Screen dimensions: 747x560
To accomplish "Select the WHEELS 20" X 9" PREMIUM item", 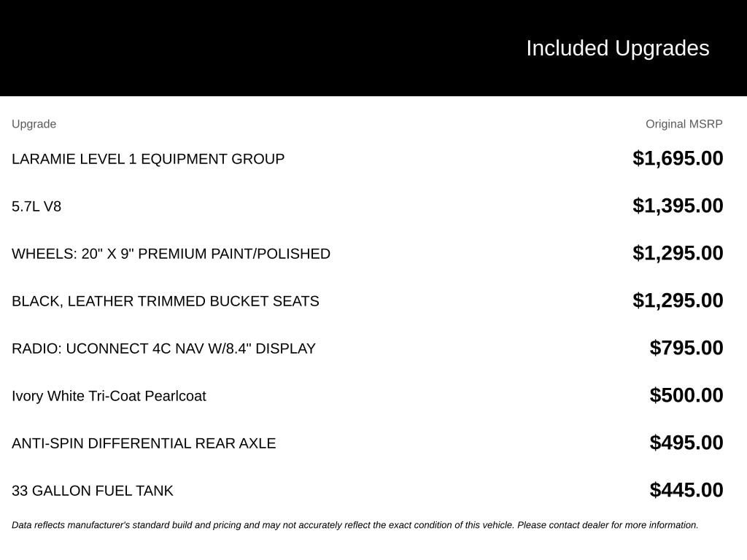I will [x=171, y=254].
